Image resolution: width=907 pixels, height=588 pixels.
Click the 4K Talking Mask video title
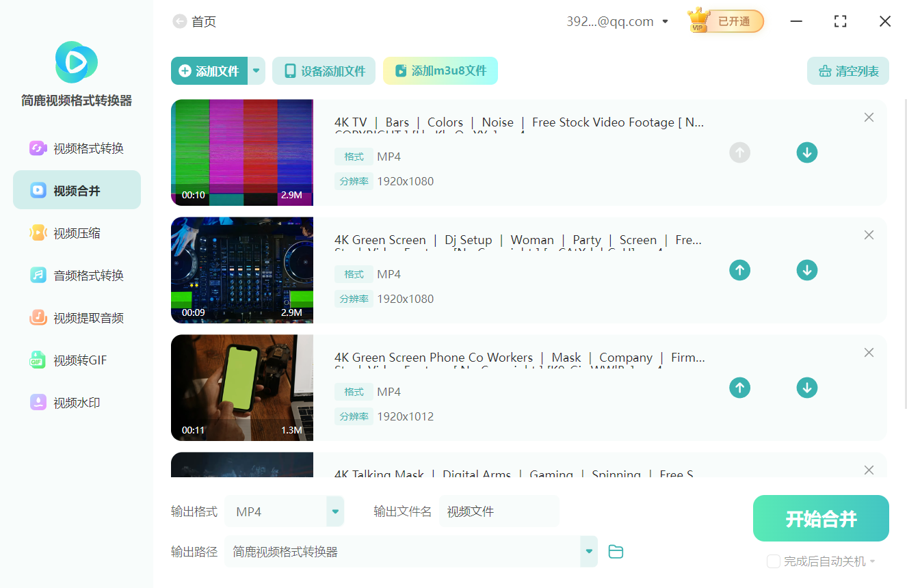click(514, 473)
